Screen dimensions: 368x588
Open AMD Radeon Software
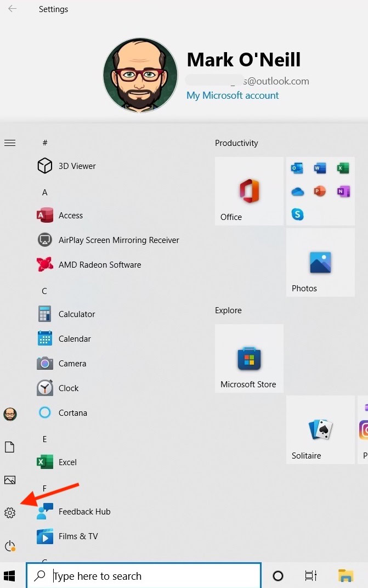point(99,264)
